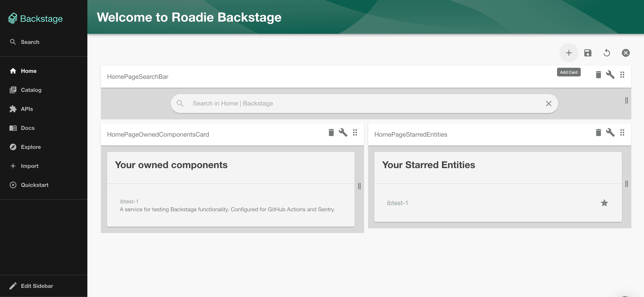Click resize handle of starred entities card
Screen dimensions: 644x297
[x=626, y=184]
